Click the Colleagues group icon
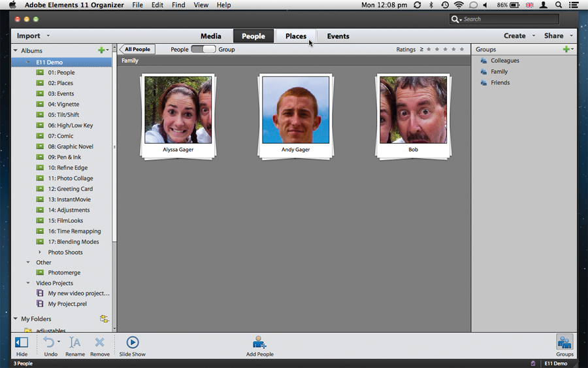Image resolution: width=588 pixels, height=368 pixels. 483,60
